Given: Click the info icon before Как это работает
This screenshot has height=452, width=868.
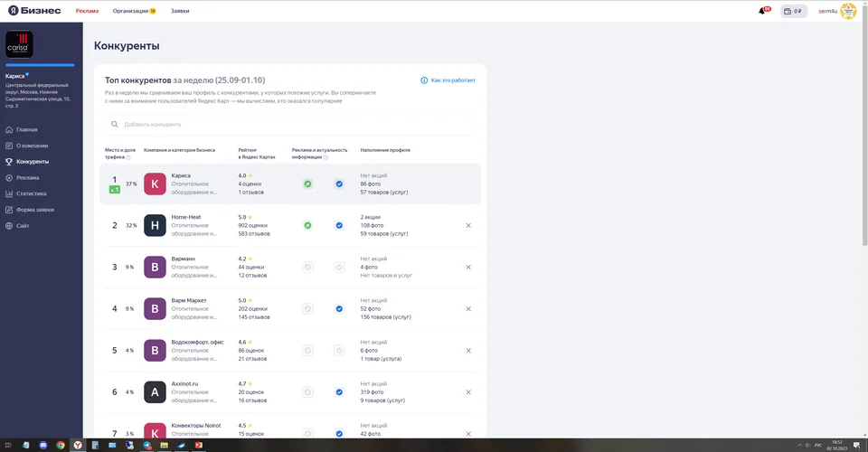Looking at the screenshot, I should 424,80.
